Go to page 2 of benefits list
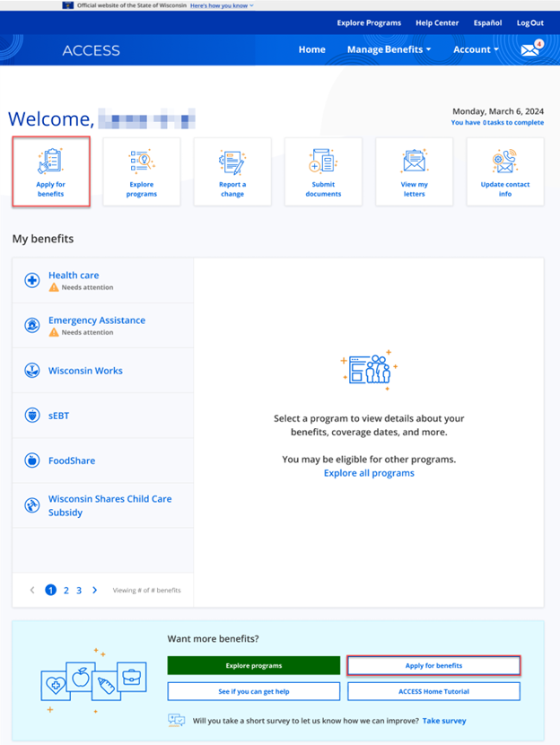The height and width of the screenshot is (745, 560). [x=66, y=591]
